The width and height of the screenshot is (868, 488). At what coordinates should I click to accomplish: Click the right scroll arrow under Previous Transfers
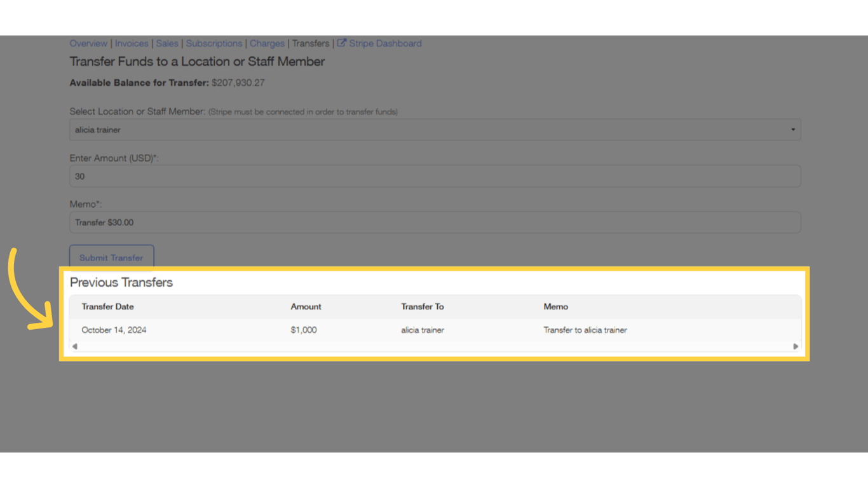[795, 346]
